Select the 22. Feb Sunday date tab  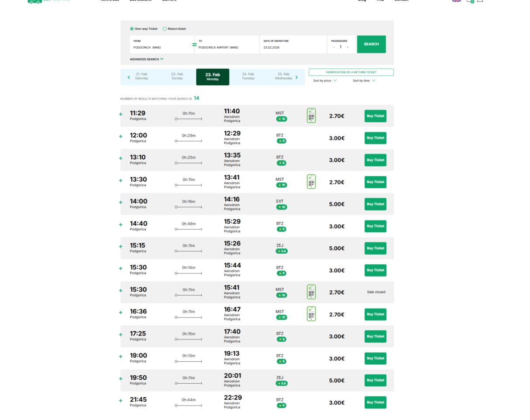pos(177,77)
